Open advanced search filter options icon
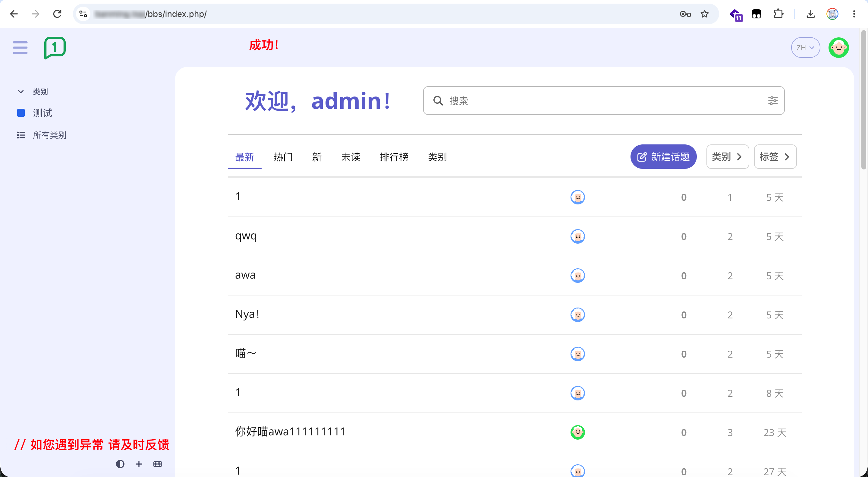The image size is (868, 477). click(x=773, y=100)
